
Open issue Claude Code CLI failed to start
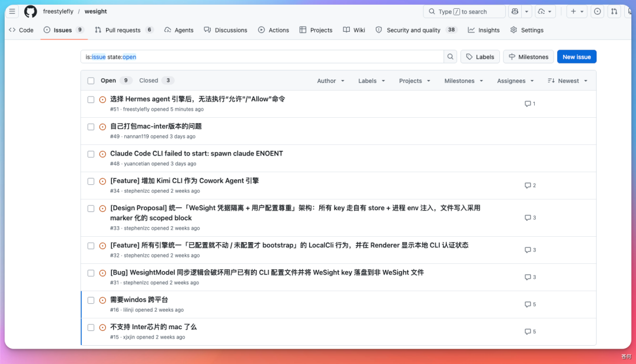(x=196, y=153)
